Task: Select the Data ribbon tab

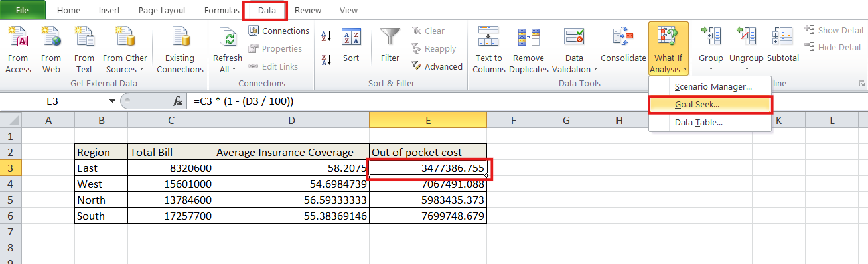Action: (x=267, y=11)
